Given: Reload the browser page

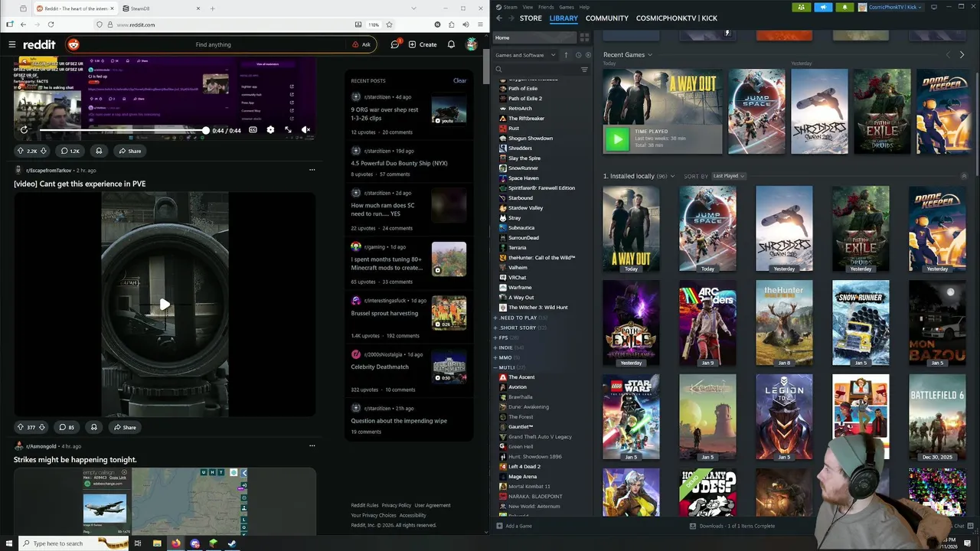Looking at the screenshot, I should tap(51, 24).
